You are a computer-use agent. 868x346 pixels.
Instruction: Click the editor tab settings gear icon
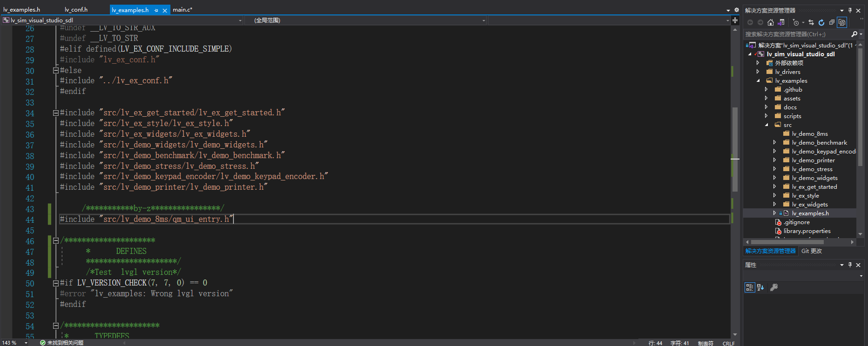pos(736,10)
